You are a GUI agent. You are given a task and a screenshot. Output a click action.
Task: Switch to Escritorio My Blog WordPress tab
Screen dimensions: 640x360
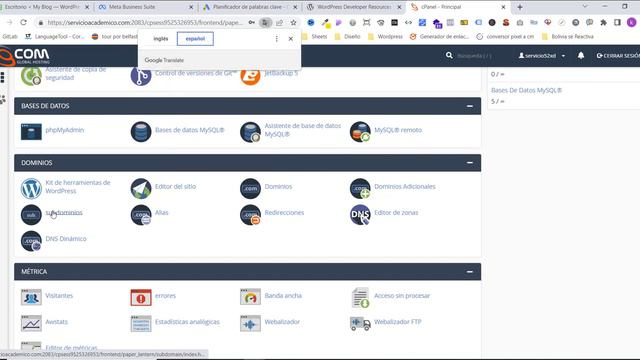pyautogui.click(x=46, y=7)
